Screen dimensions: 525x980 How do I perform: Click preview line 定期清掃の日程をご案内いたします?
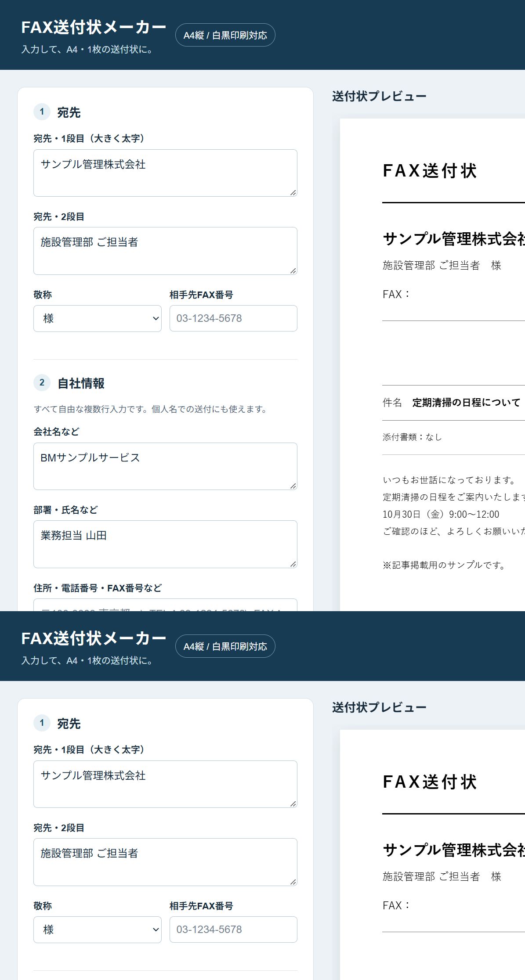pos(454,497)
